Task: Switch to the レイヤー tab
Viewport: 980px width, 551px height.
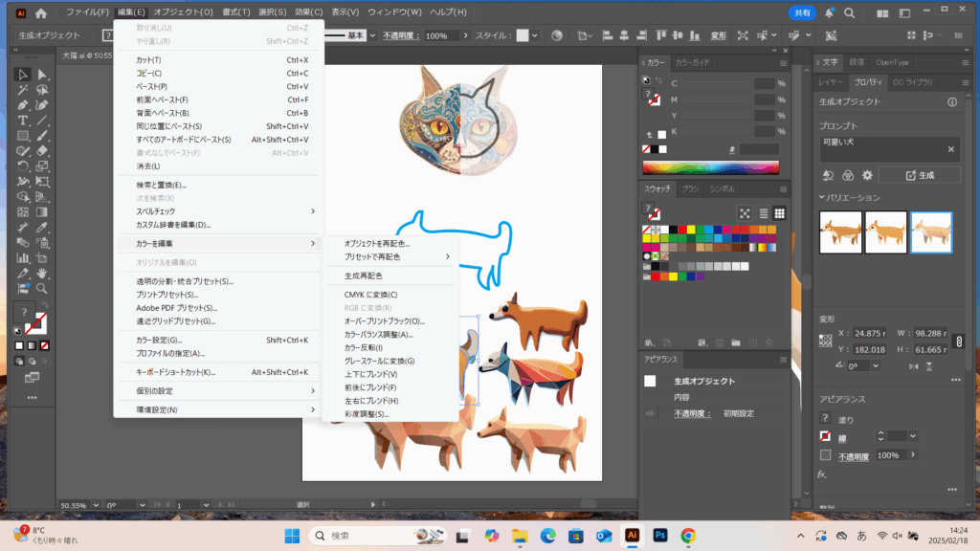Action: point(831,82)
